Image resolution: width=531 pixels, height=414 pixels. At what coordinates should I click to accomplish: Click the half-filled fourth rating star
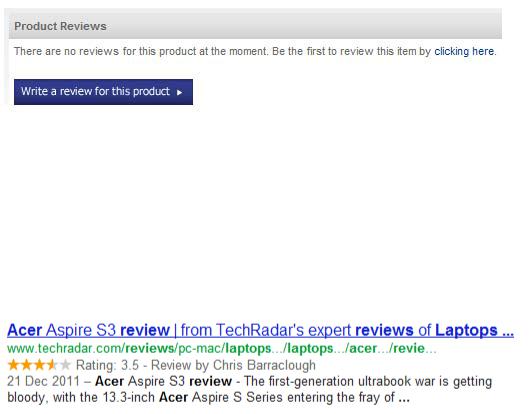pyautogui.click(x=51, y=365)
